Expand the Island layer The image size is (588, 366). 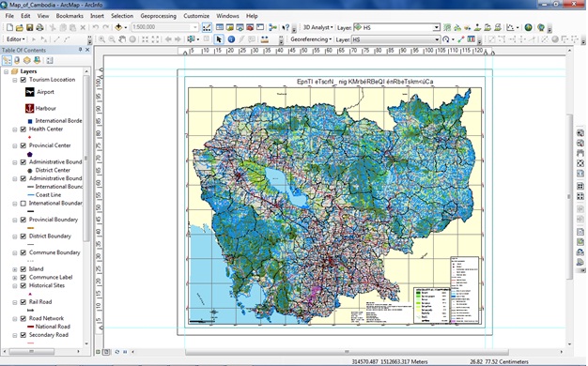15,269
